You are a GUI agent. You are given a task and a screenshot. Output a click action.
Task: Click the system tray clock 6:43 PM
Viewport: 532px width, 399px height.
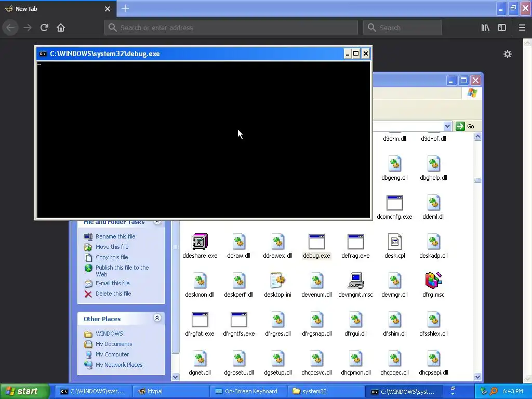[x=512, y=391]
